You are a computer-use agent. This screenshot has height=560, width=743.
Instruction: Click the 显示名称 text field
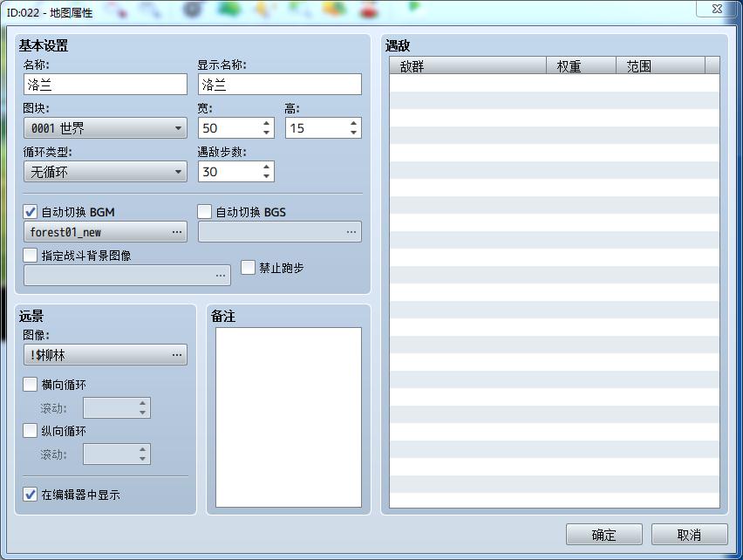[x=280, y=85]
